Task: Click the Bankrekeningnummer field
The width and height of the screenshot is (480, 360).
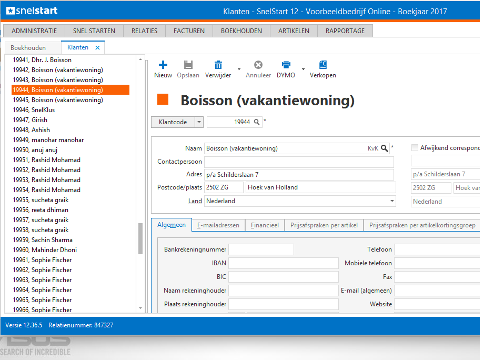Action: (261, 249)
